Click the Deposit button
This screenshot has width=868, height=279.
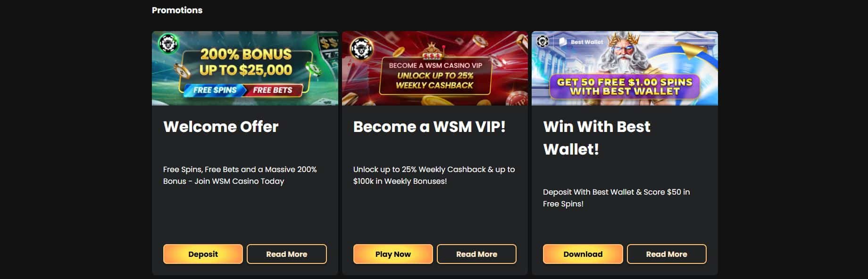203,254
